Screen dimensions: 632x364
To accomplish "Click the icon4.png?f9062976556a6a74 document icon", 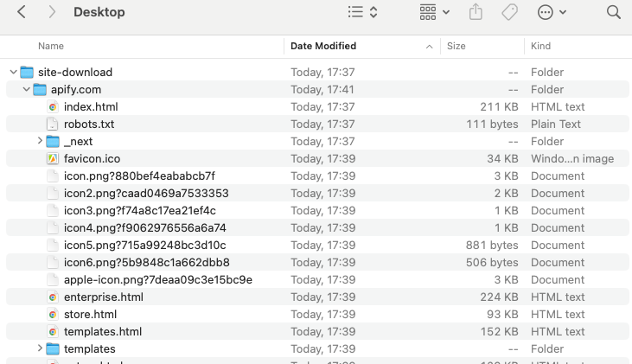I will (53, 227).
